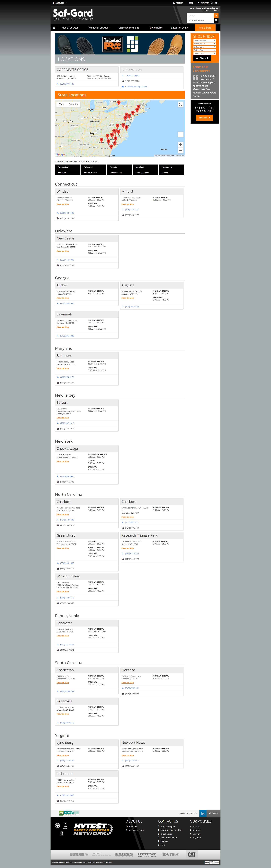Click the Share icon button
This screenshot has height=868, width=271.
click(x=213, y=813)
